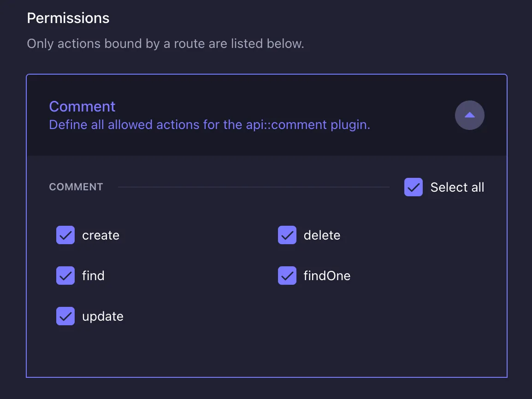This screenshot has width=532, height=399.
Task: Click the find permission label
Action: (93, 276)
